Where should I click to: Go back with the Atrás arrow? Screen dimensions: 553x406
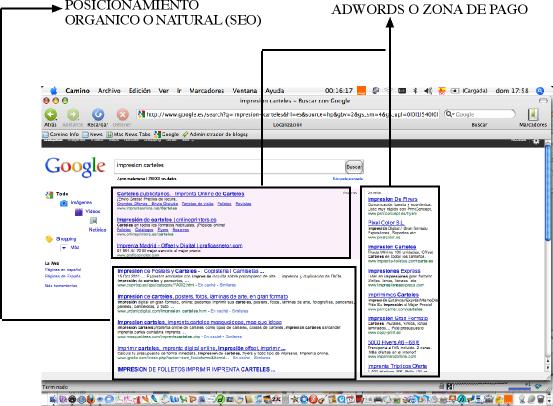(x=51, y=115)
